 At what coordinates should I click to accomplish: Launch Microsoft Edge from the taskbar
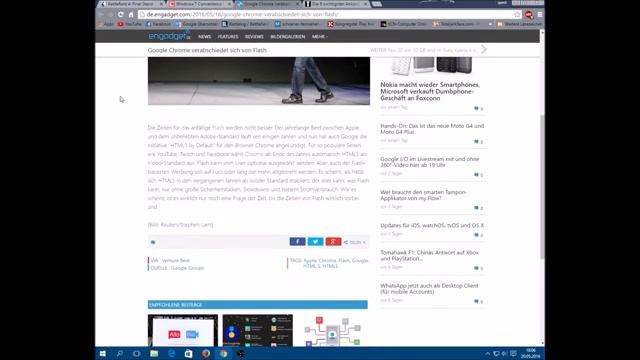(171, 353)
